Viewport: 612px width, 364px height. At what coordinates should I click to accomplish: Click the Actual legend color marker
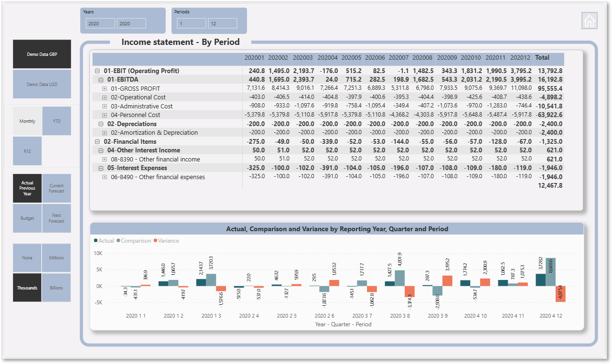(x=96, y=241)
